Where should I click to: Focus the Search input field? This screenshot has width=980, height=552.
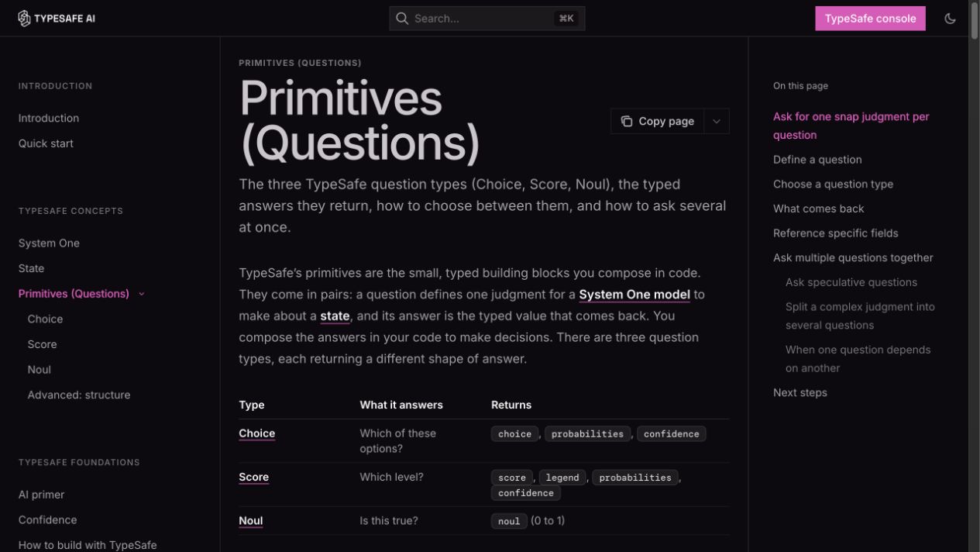(487, 19)
